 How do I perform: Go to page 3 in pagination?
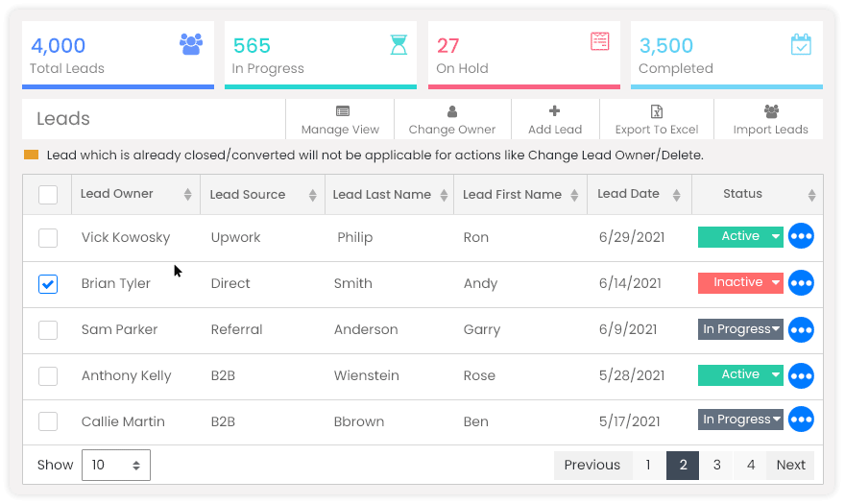pyautogui.click(x=716, y=466)
